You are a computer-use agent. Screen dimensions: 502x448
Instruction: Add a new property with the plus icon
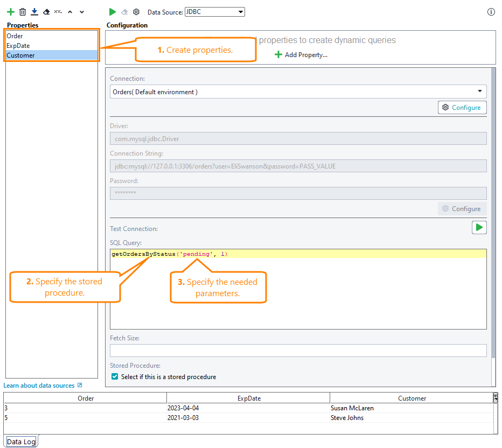point(10,11)
